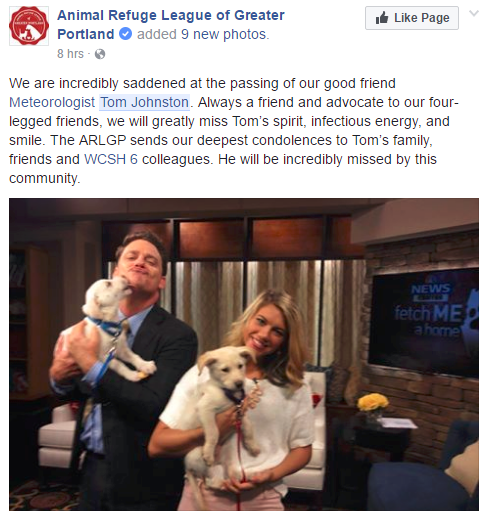The width and height of the screenshot is (489, 513).
Task: Open the post options chevron menu
Action: (474, 14)
